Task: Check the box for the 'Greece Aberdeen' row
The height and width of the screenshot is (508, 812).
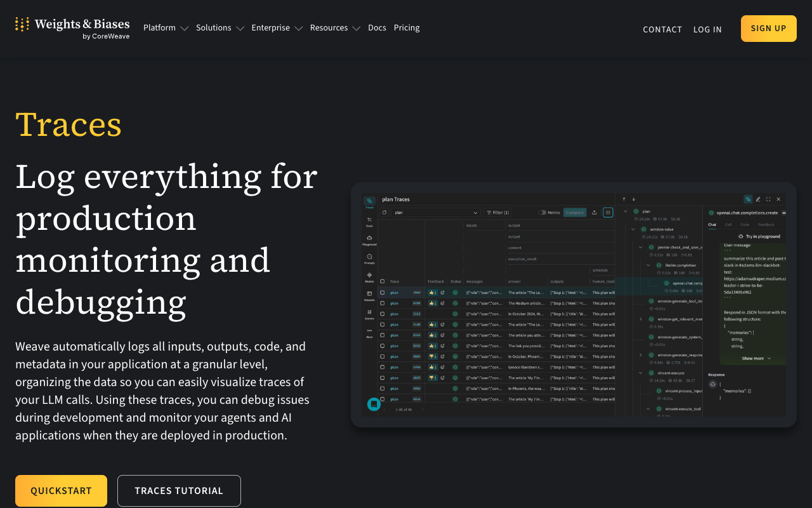Action: [382, 367]
